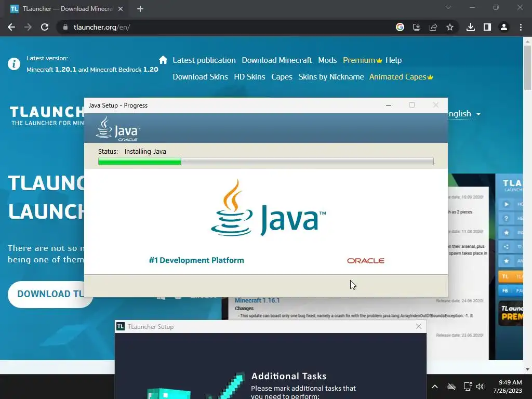Open the clock showing 9:49 AM

coord(508,387)
